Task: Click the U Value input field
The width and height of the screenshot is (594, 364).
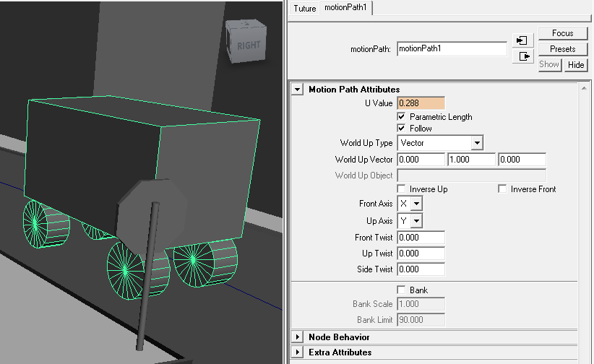Action: point(421,103)
